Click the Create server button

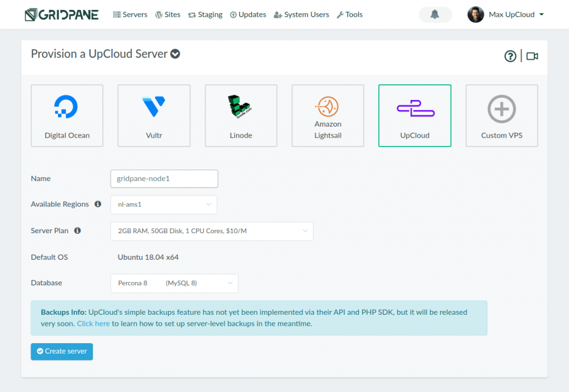[62, 351]
